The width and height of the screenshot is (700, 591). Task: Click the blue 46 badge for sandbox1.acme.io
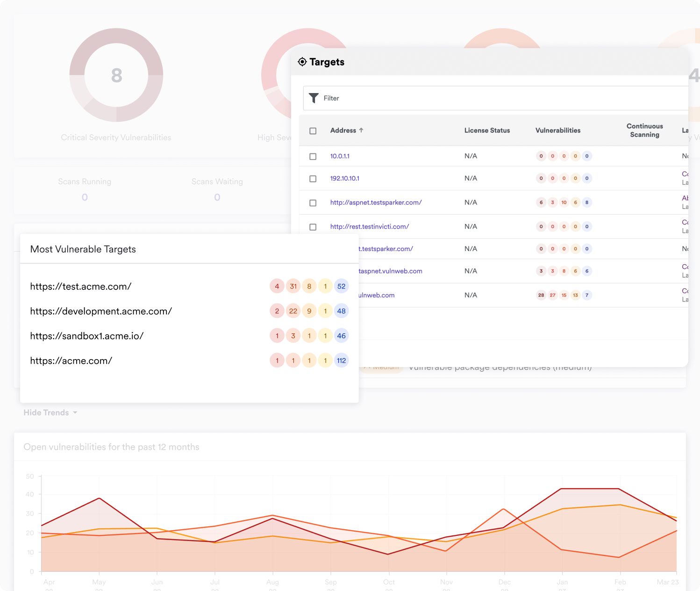click(342, 336)
